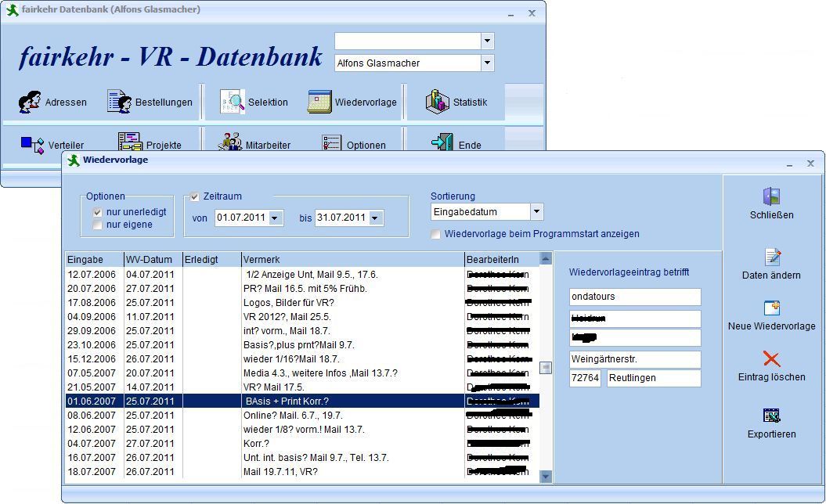Click the Schließen door icon
Viewport: 826px width, 504px height.
[x=771, y=196]
